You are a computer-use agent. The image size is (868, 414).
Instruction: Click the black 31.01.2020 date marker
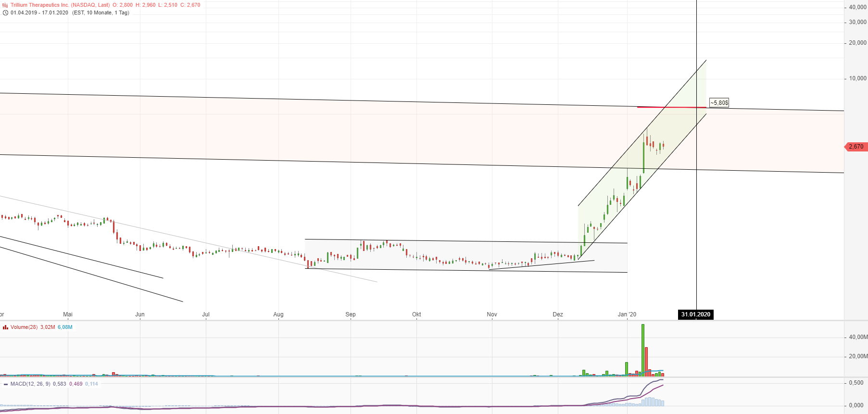click(x=695, y=314)
